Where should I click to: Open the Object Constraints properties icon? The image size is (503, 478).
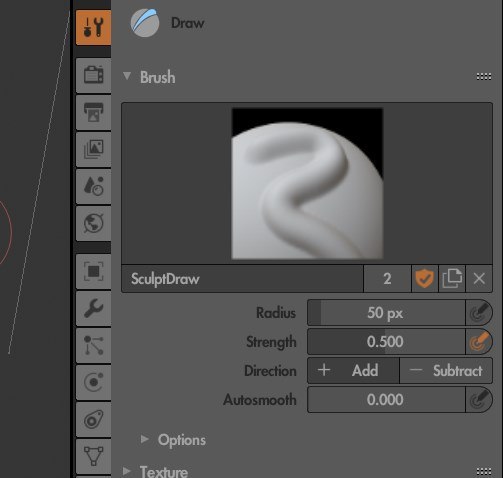tap(94, 419)
